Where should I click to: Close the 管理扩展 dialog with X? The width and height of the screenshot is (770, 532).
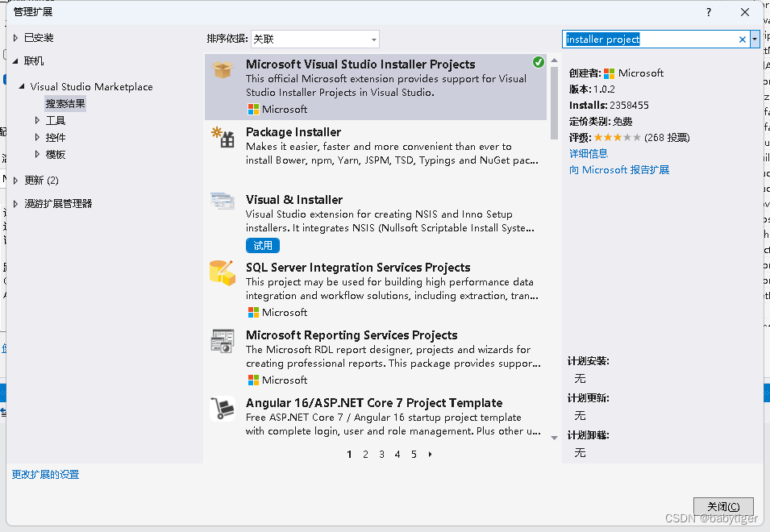745,12
